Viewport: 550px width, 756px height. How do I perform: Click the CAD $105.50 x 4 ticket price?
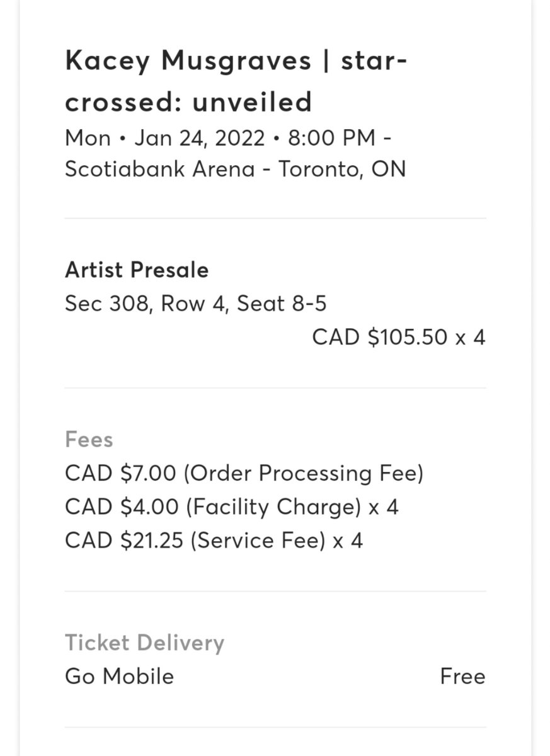398,337
